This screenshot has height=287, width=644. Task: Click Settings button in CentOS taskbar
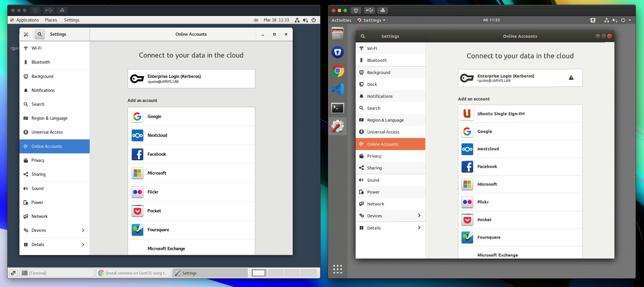coord(210,273)
